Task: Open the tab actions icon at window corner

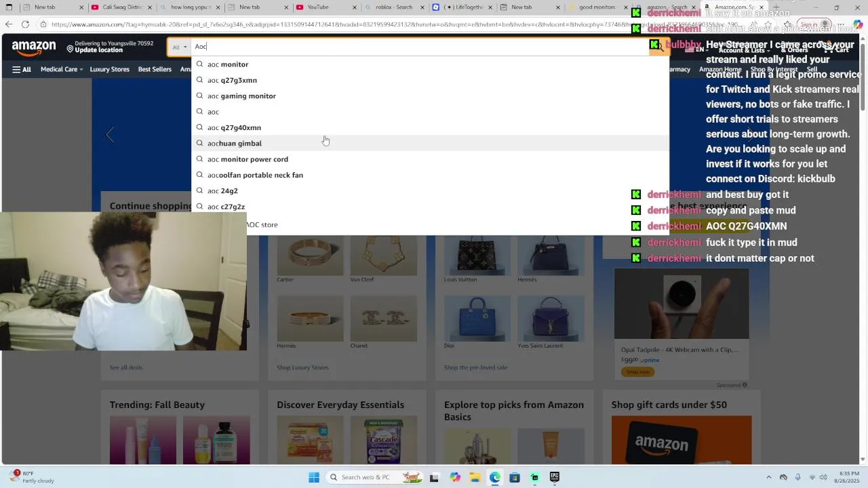Action: pos(8,7)
